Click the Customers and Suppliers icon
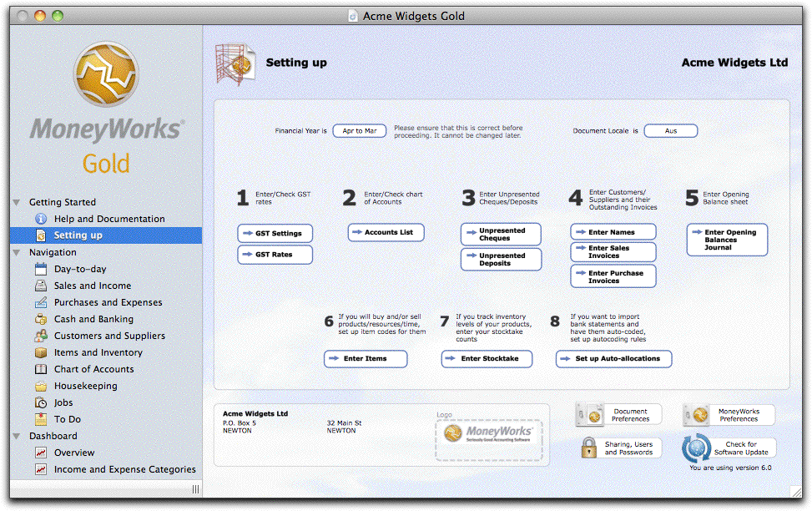The image size is (812, 511). (41, 336)
